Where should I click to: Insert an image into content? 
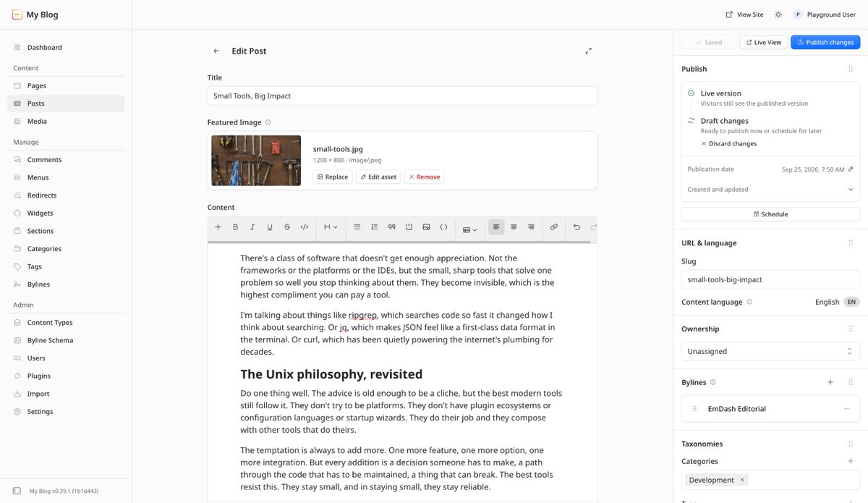point(426,227)
